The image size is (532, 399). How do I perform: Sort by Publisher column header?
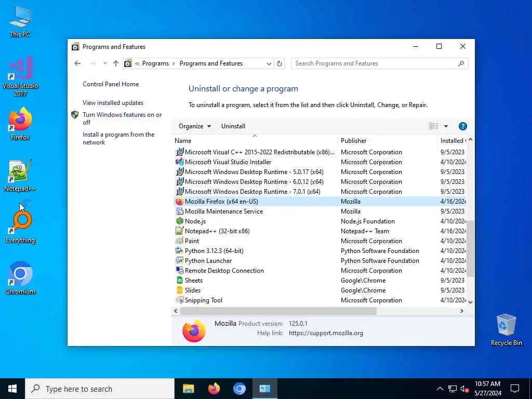(x=387, y=140)
